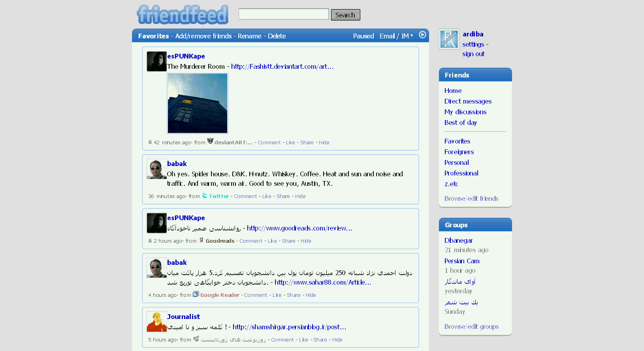Open Best of day
This screenshot has width=644, height=351.
click(460, 123)
